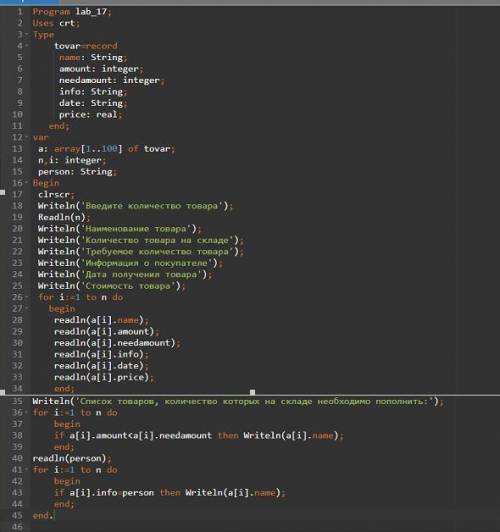Click the 'info: String;' field line
The width and height of the screenshot is (500, 532).
(93, 92)
